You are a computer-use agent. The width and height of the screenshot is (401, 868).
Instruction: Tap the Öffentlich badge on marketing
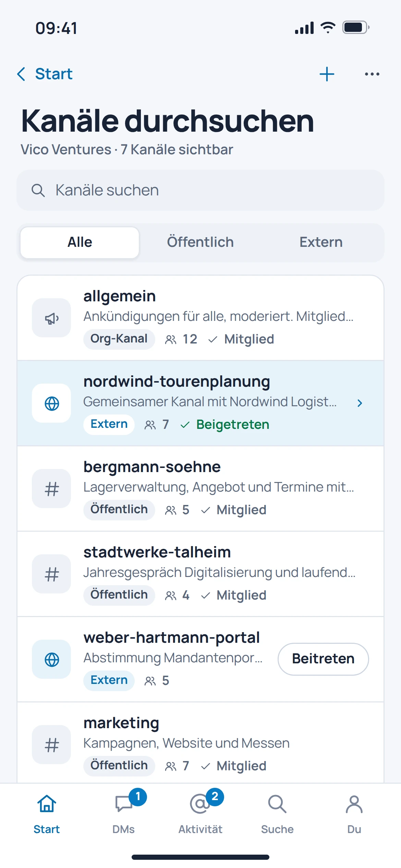[x=119, y=766]
